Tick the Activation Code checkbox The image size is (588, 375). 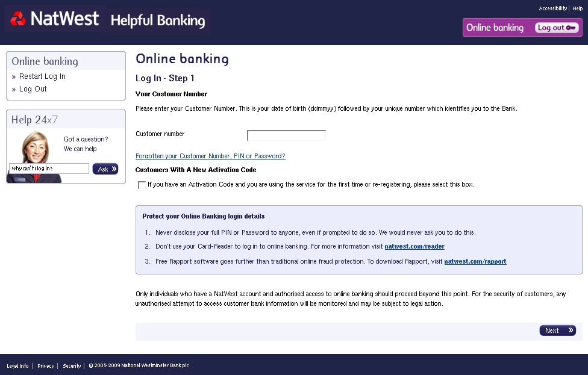(x=142, y=185)
